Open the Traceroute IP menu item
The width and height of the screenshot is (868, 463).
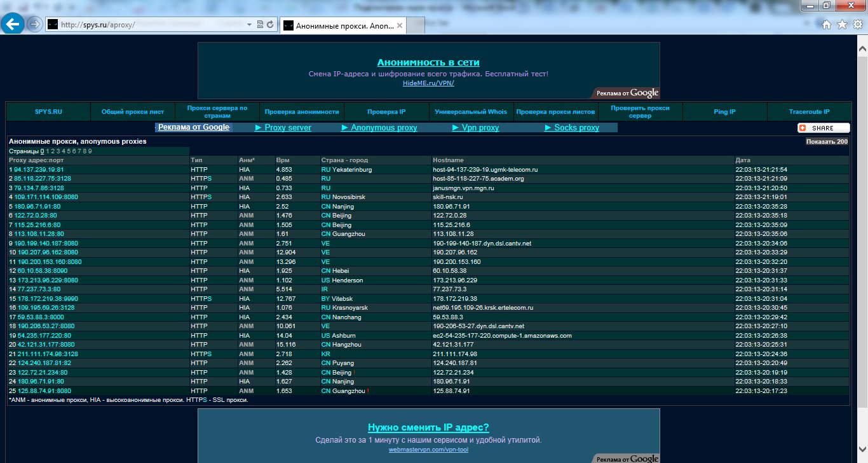click(x=809, y=112)
